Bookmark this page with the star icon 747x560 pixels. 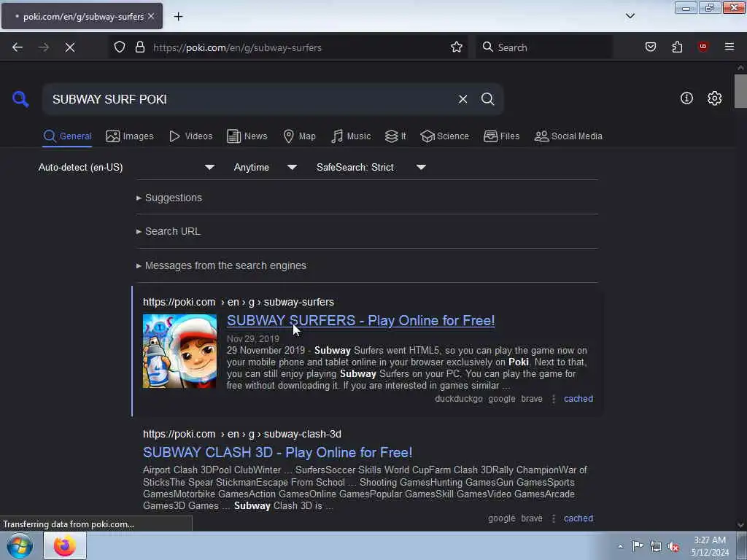tap(457, 47)
